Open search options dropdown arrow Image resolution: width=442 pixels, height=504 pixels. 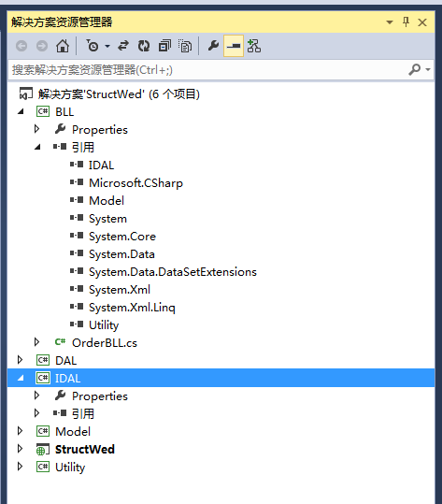(x=428, y=69)
